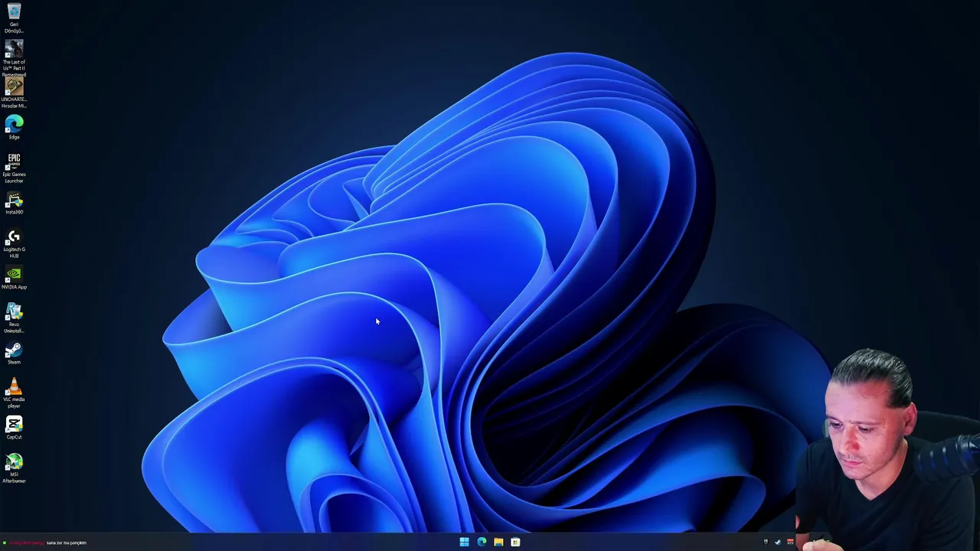Select the NVIDIA App desktop shortcut

pos(14,278)
